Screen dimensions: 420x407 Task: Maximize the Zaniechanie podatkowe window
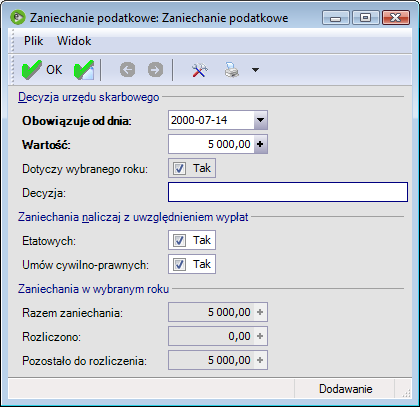(366, 18)
